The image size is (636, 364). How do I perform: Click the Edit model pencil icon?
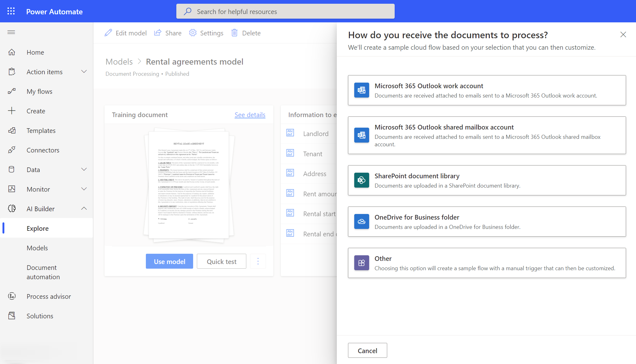[109, 33]
